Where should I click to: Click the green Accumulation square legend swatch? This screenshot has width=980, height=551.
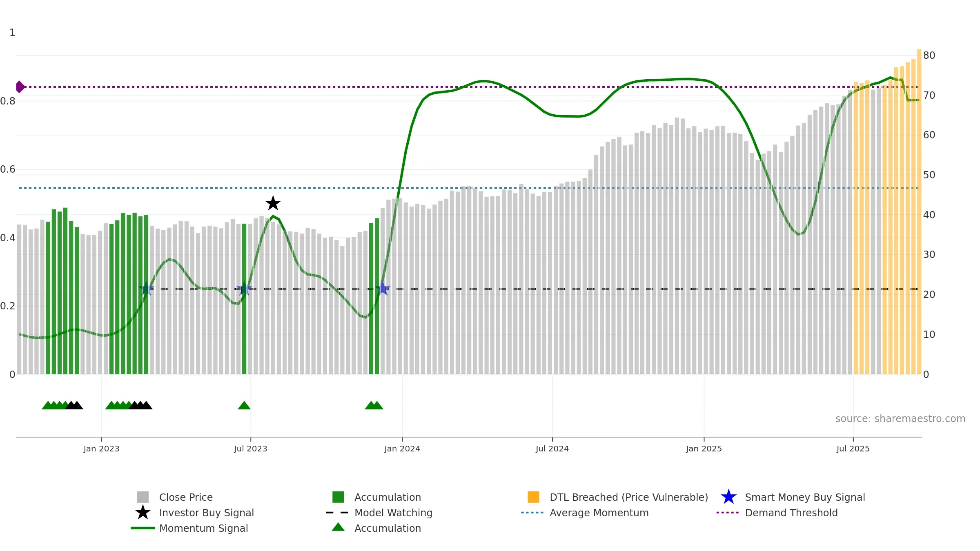[338, 497]
